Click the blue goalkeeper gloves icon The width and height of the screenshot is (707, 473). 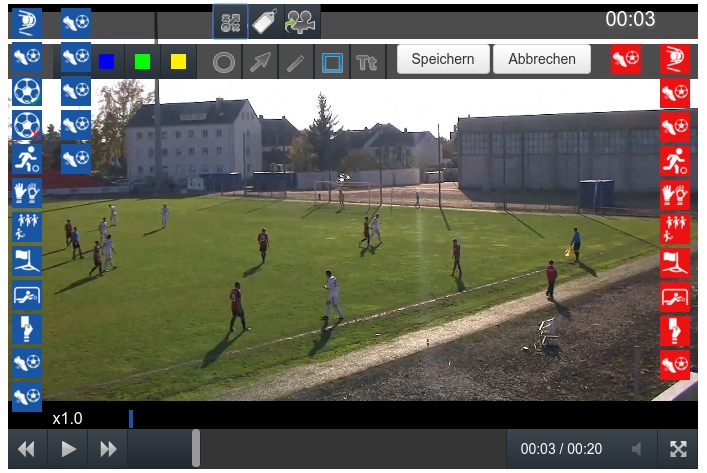pyautogui.click(x=27, y=193)
